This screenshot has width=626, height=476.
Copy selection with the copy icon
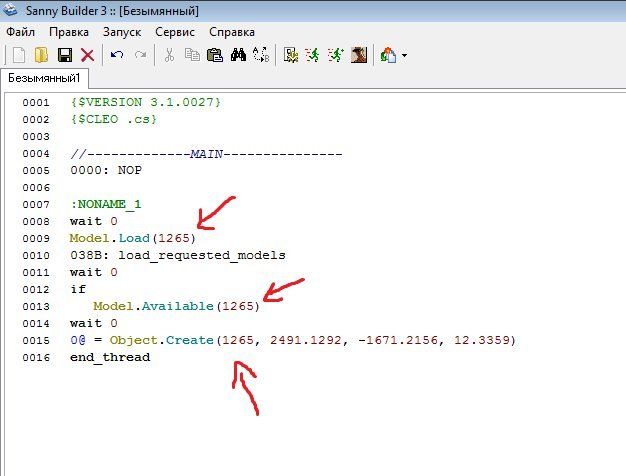192,55
